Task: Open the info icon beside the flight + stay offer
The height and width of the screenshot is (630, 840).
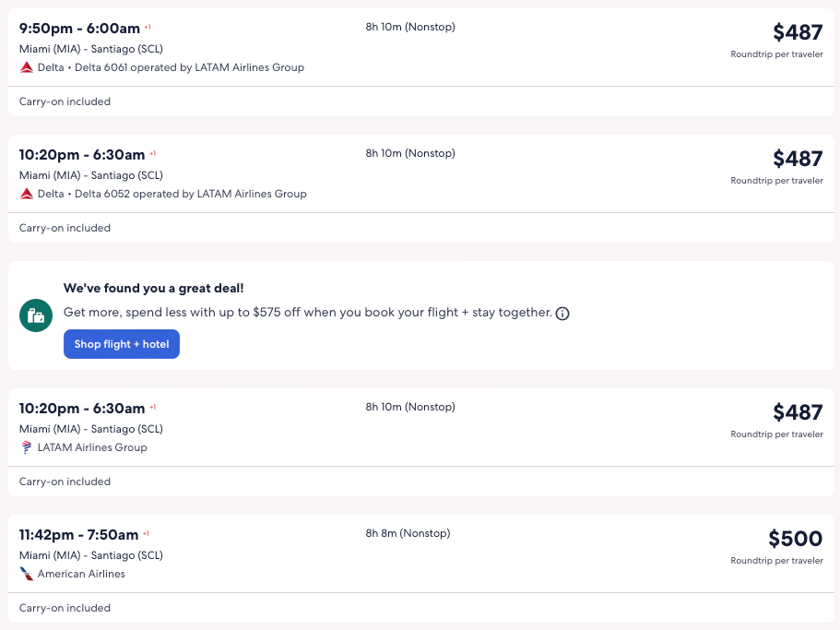Action: (562, 314)
